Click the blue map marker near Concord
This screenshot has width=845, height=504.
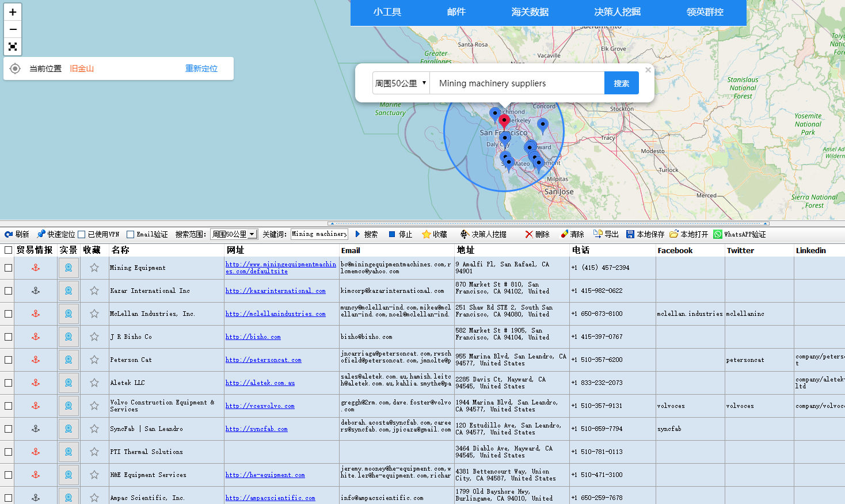[x=542, y=126]
